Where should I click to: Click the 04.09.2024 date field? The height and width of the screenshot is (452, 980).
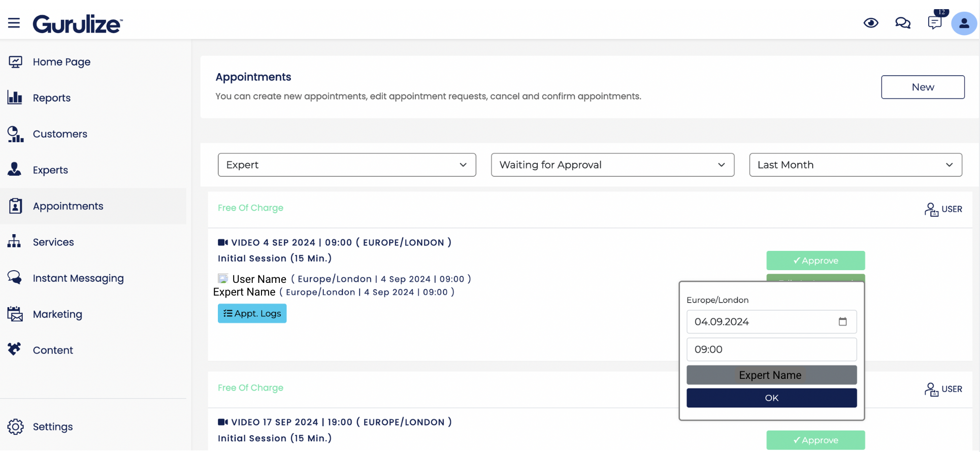pos(771,322)
